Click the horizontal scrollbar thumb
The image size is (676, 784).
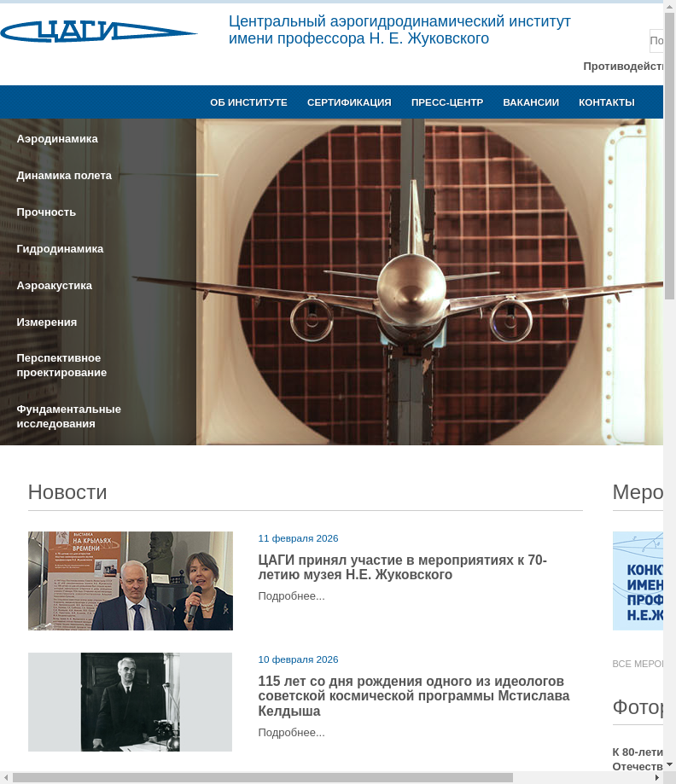[263, 778]
